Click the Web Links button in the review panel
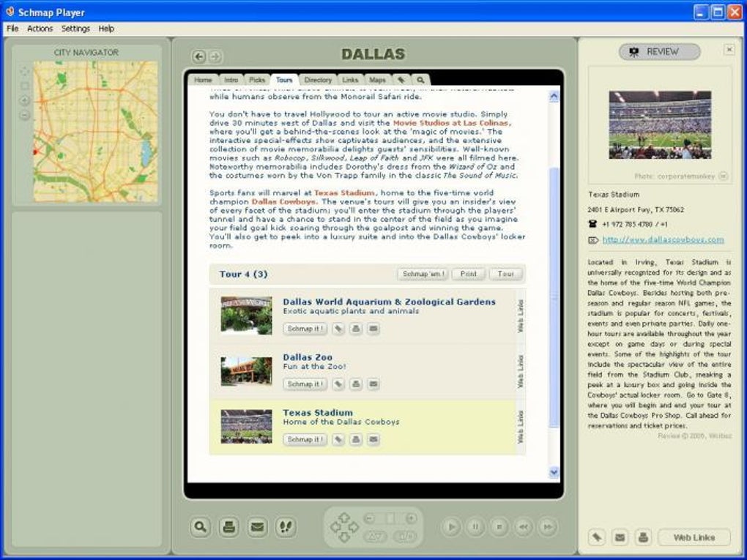747x560 pixels. [x=694, y=537]
